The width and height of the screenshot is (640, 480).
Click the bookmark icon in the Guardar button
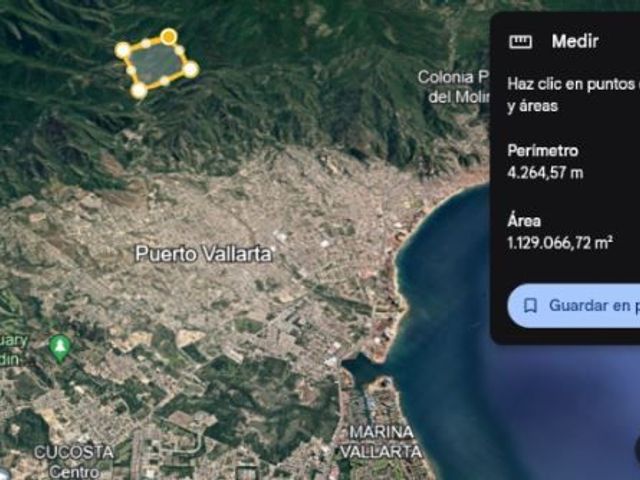[x=530, y=305]
